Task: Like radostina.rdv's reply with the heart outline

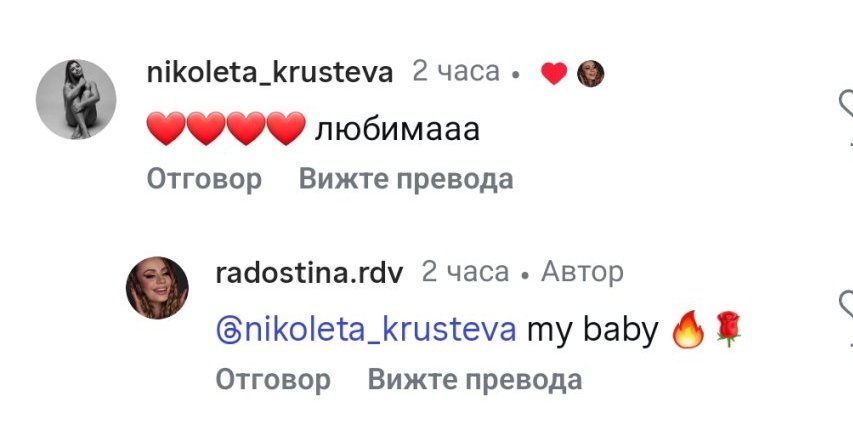Action: coord(846,301)
